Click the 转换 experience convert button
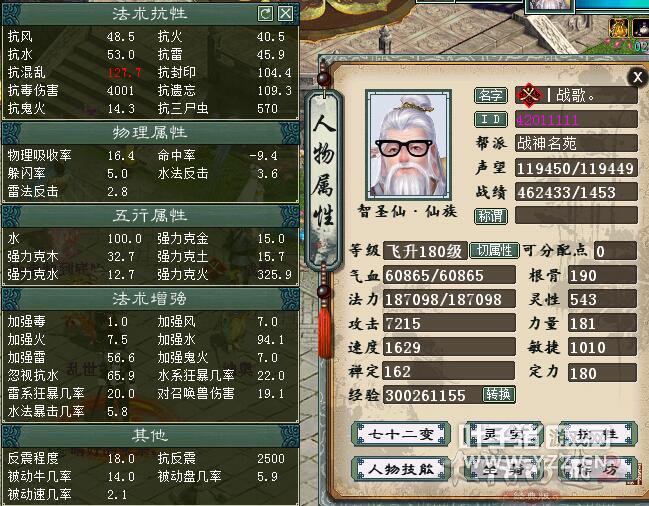 coord(499,394)
